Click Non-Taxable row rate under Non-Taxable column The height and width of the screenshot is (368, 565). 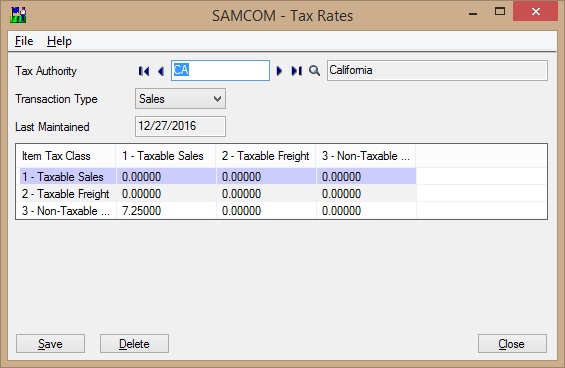coord(366,210)
